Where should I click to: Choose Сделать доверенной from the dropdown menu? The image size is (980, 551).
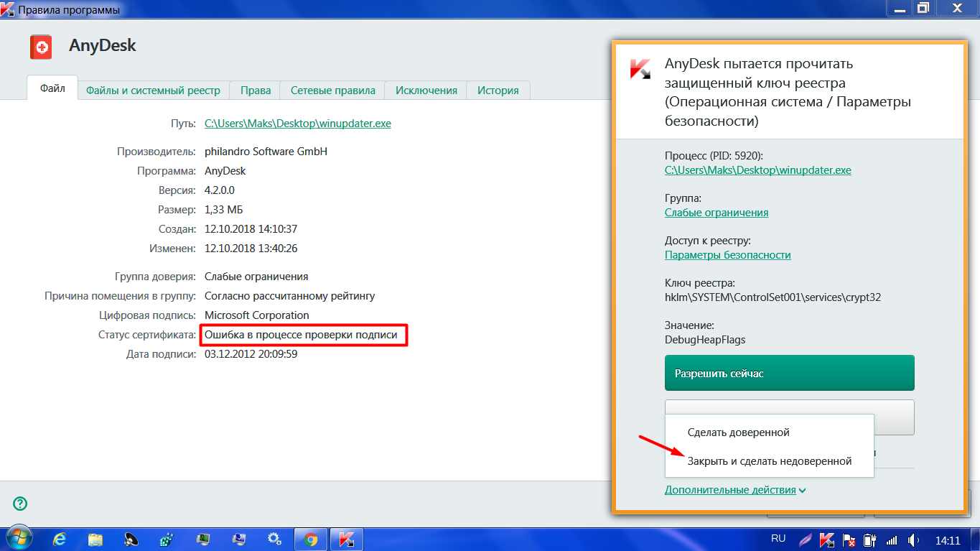tap(770, 432)
